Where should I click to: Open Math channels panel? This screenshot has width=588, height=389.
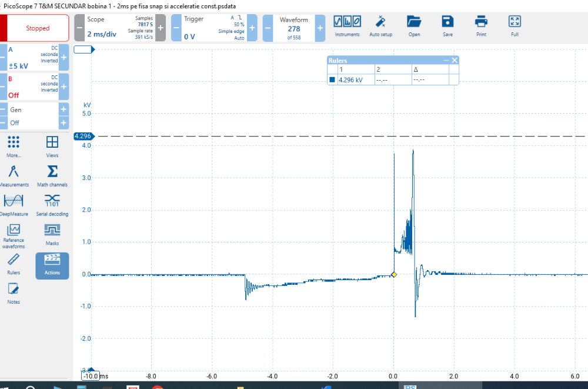[x=52, y=176]
